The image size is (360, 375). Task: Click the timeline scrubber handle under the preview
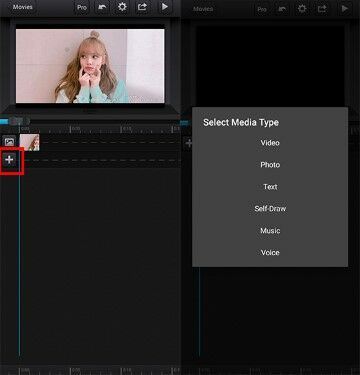point(19,121)
